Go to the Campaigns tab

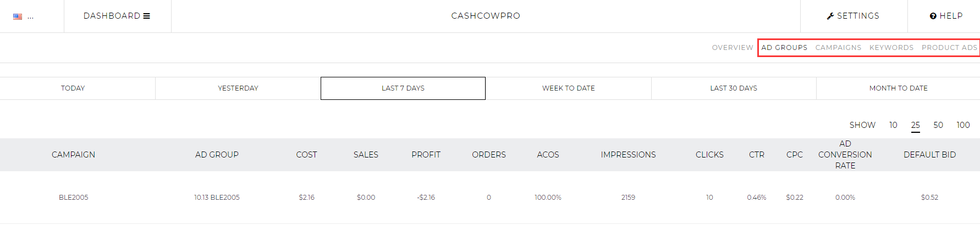pyautogui.click(x=838, y=48)
